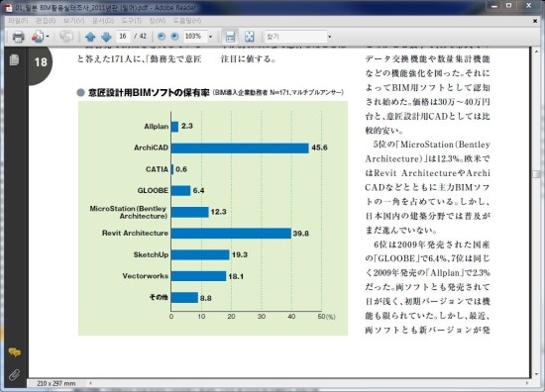The width and height of the screenshot is (545, 392).
Task: Open Attachments paperclip panel
Action: [14, 374]
